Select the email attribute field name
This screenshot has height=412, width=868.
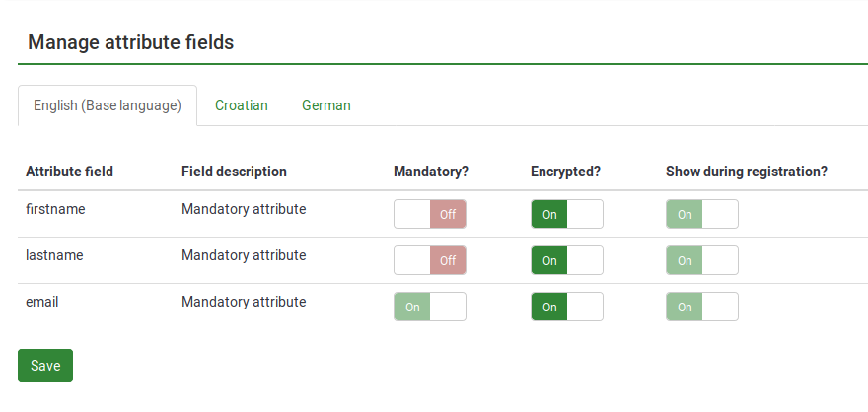click(42, 302)
